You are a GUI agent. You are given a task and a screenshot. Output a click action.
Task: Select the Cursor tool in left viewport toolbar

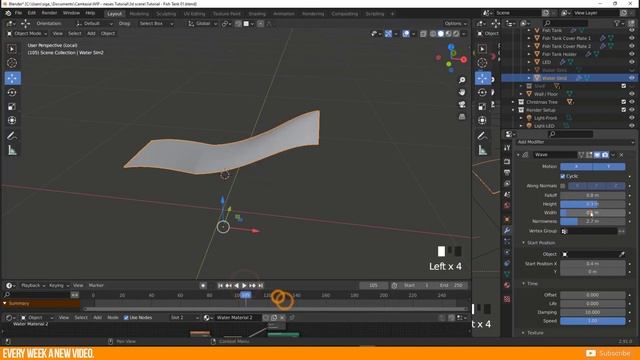(x=12, y=63)
